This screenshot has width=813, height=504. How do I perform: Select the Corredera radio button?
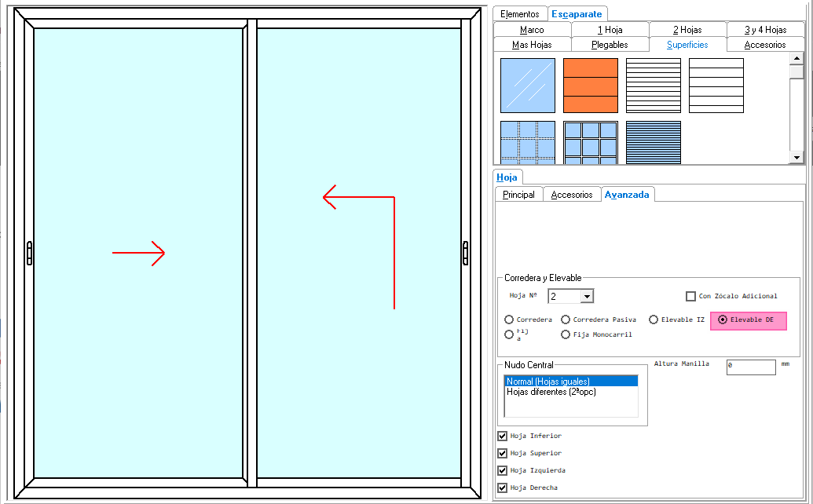(509, 320)
